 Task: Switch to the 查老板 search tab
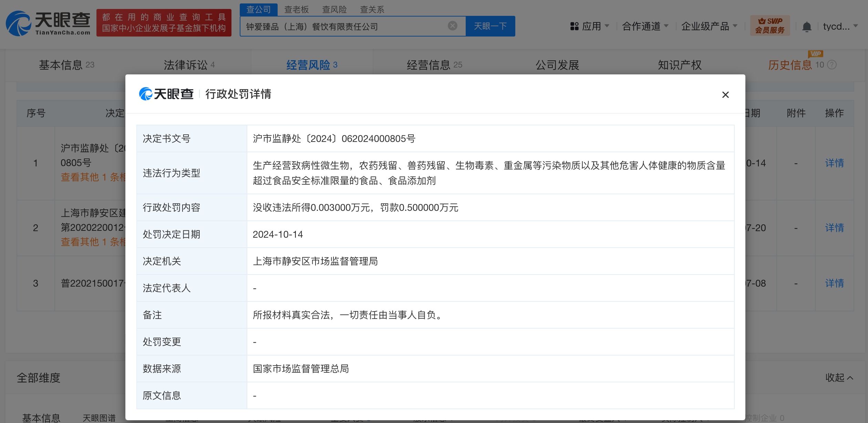point(296,9)
